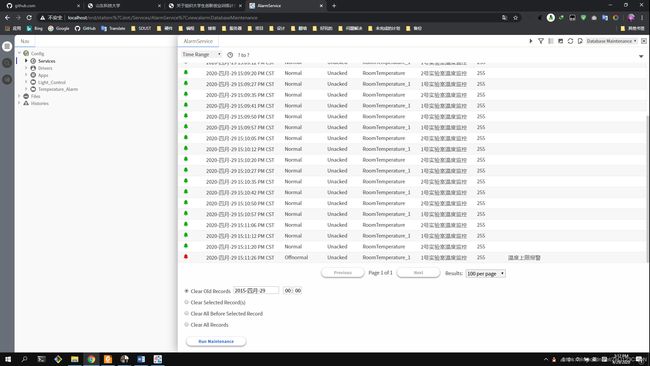Open the Database Maintenance view dropdown

pos(611,41)
